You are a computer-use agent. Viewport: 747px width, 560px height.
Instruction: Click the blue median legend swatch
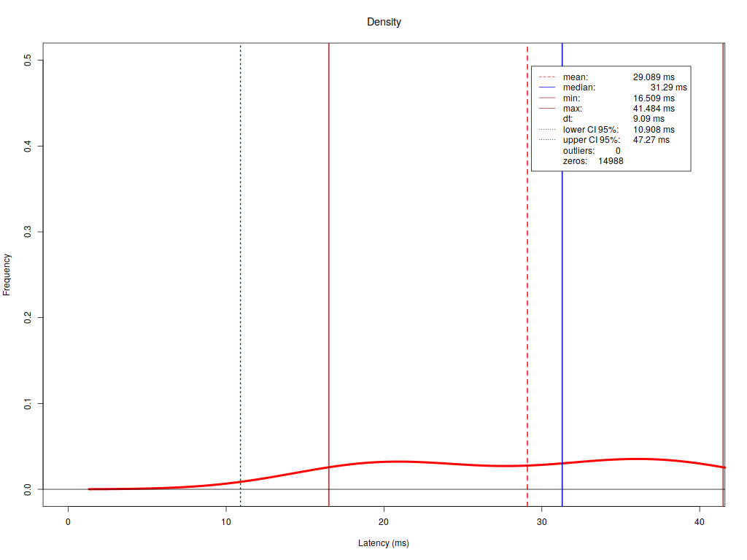547,87
